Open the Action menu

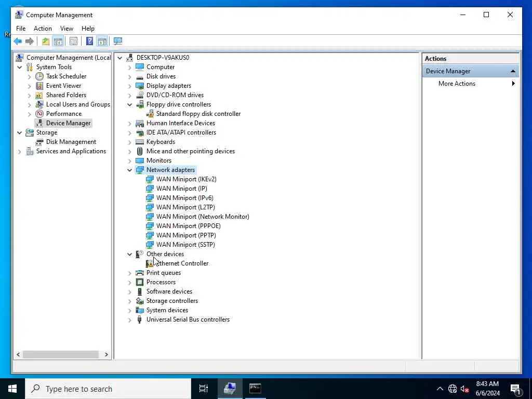43,29
